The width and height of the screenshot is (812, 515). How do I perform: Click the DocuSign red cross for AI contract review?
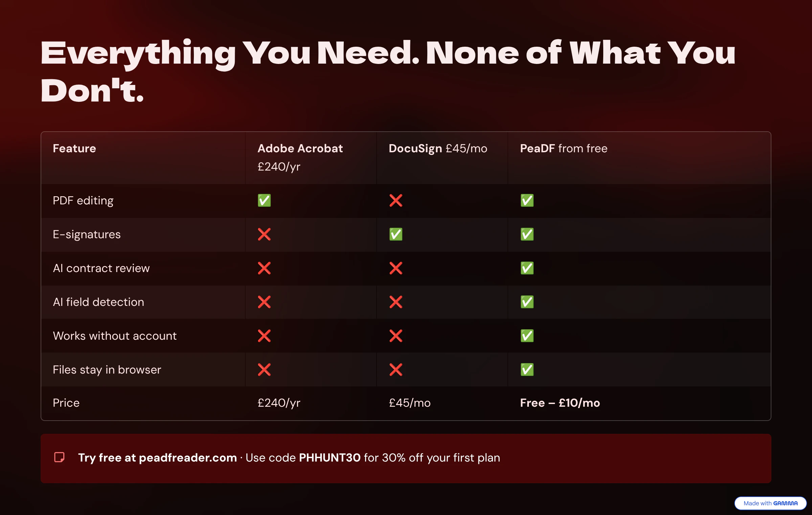[x=396, y=268]
